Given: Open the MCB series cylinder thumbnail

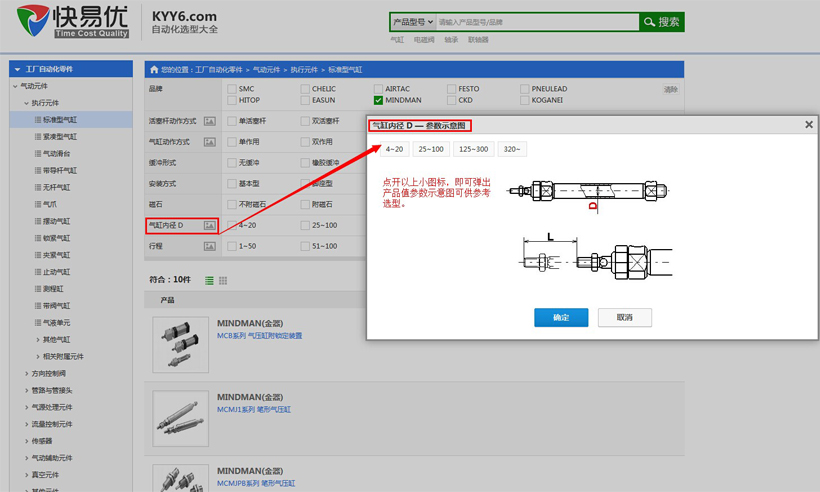Looking at the screenshot, I should (x=180, y=345).
